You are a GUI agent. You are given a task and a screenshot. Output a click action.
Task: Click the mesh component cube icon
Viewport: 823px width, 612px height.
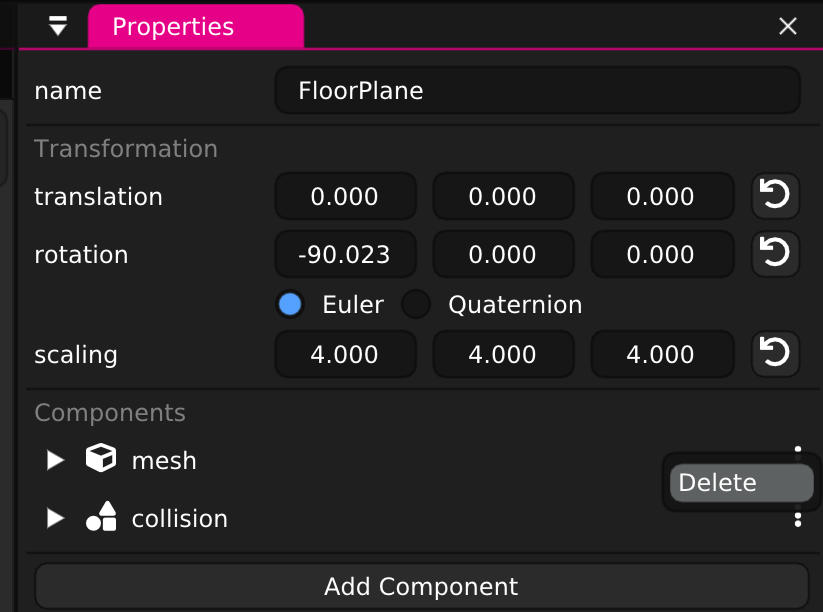(100, 459)
